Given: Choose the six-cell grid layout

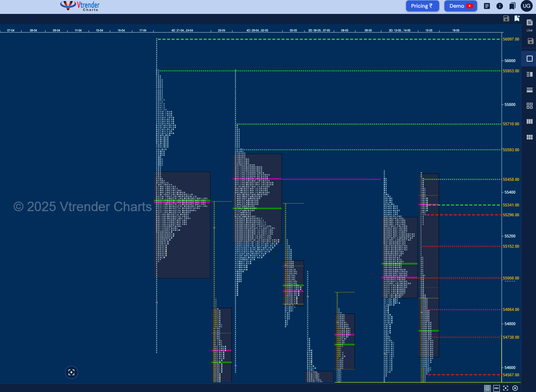Looking at the screenshot, I should click(x=529, y=137).
